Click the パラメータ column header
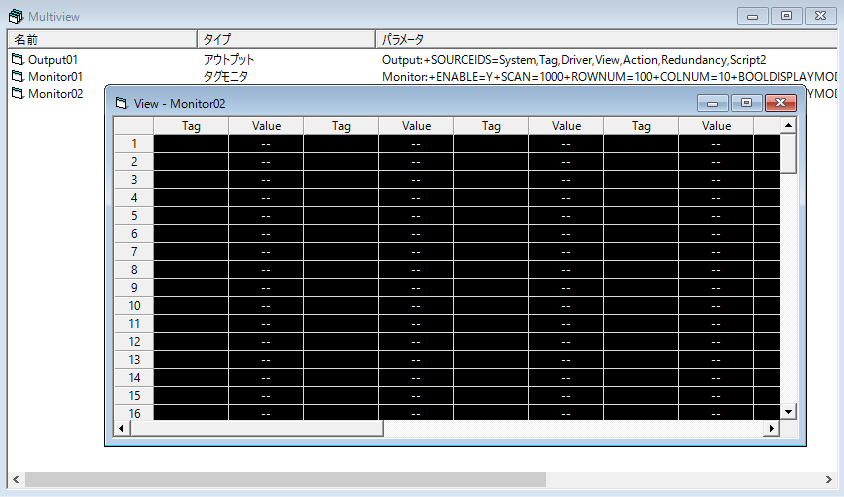The image size is (844, 497). click(x=600, y=39)
